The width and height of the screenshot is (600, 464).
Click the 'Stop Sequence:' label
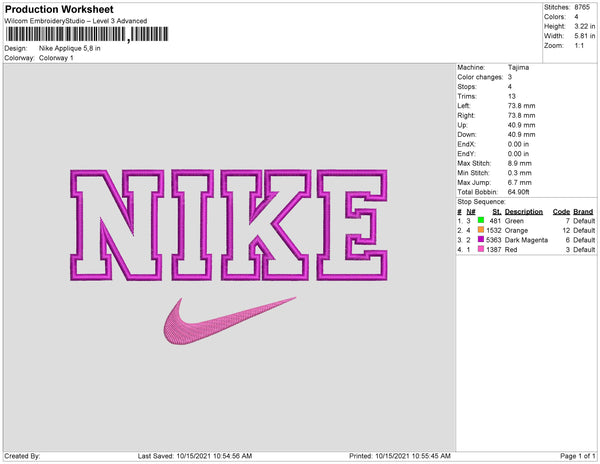coord(481,202)
